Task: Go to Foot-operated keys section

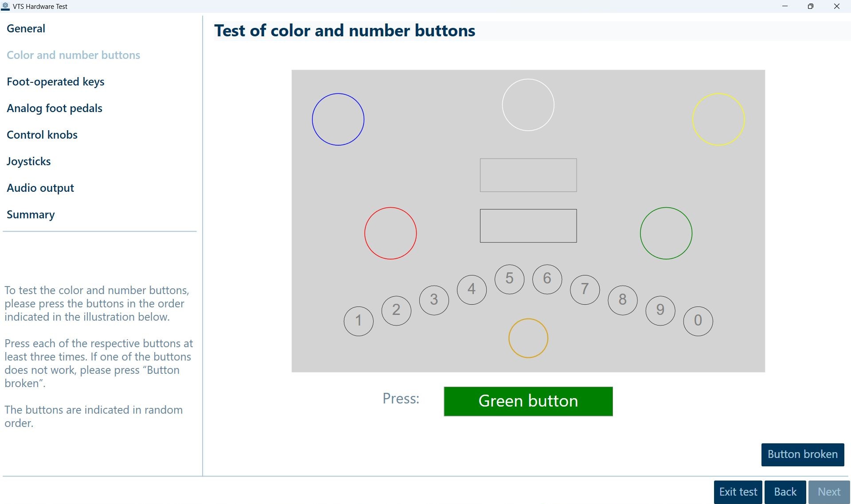Action: pyautogui.click(x=55, y=82)
